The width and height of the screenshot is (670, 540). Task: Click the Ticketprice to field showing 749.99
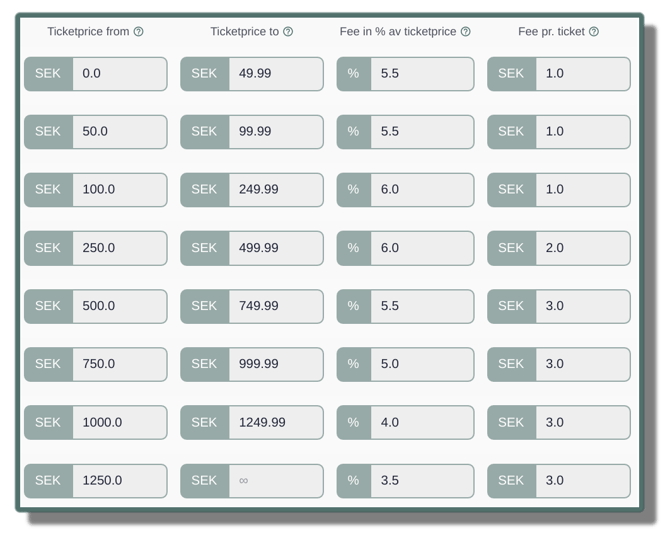point(274,306)
